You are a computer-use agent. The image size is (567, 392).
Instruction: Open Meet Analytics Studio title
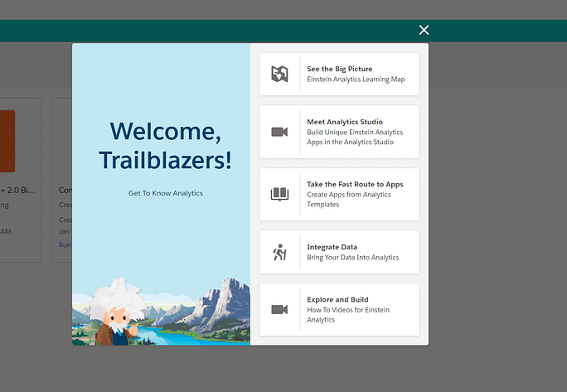(x=345, y=122)
